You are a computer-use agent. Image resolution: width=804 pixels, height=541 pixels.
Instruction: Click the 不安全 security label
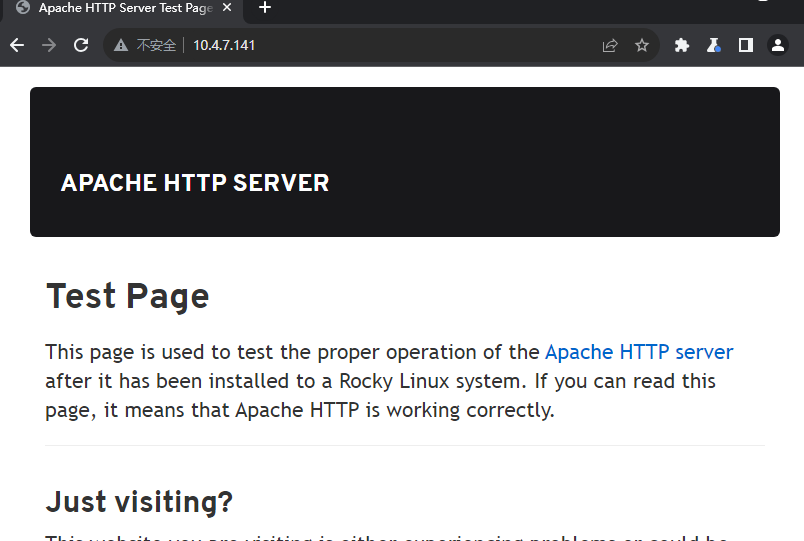pyautogui.click(x=156, y=45)
